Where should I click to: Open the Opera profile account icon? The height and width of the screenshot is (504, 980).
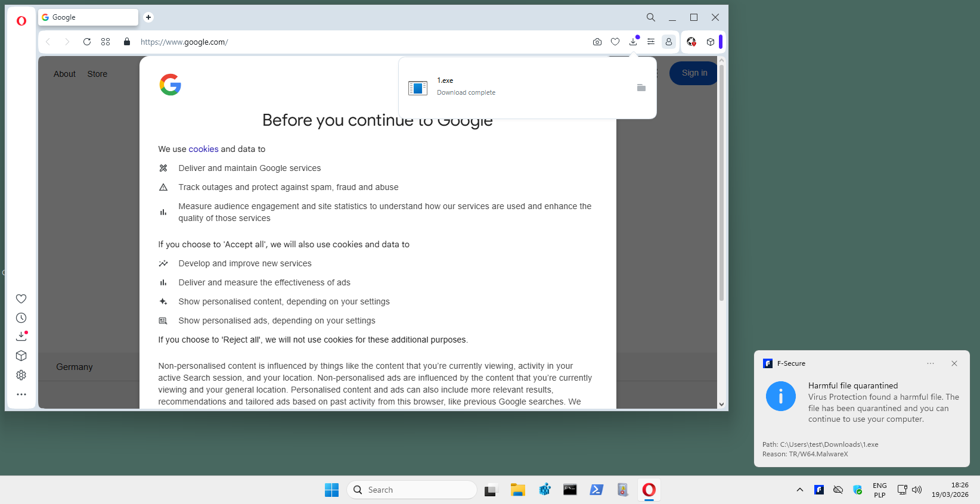click(669, 42)
